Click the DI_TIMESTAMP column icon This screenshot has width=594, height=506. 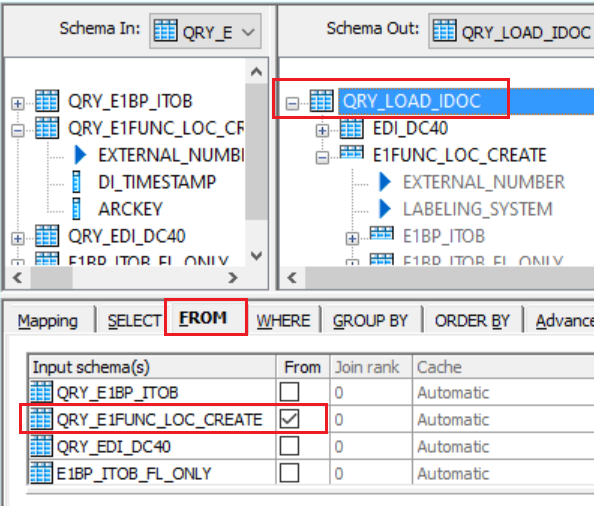[x=77, y=182]
